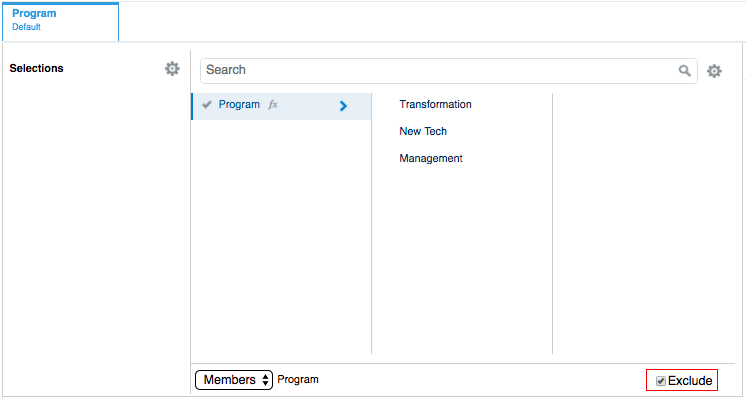
Task: Click the Program breadcrumb beside Members
Action: pos(298,380)
